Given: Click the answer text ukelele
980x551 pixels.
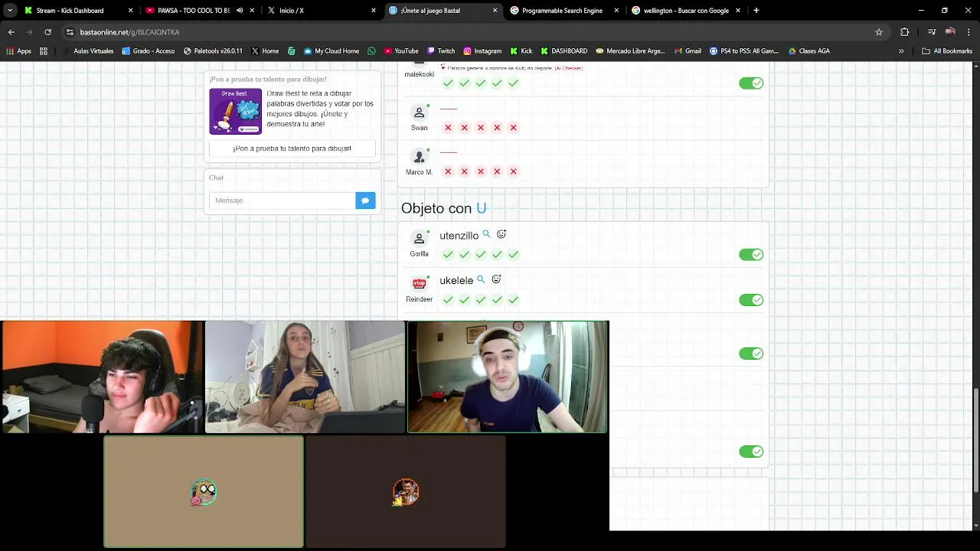Looking at the screenshot, I should [456, 281].
